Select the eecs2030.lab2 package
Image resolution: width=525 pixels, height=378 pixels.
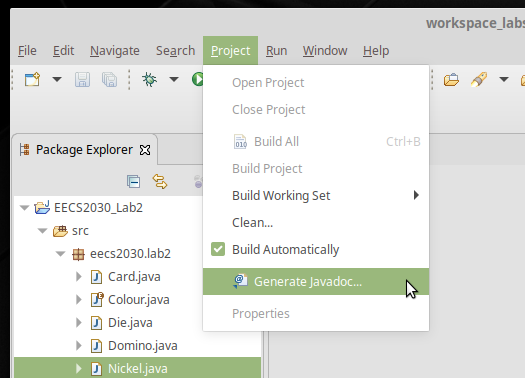(130, 254)
